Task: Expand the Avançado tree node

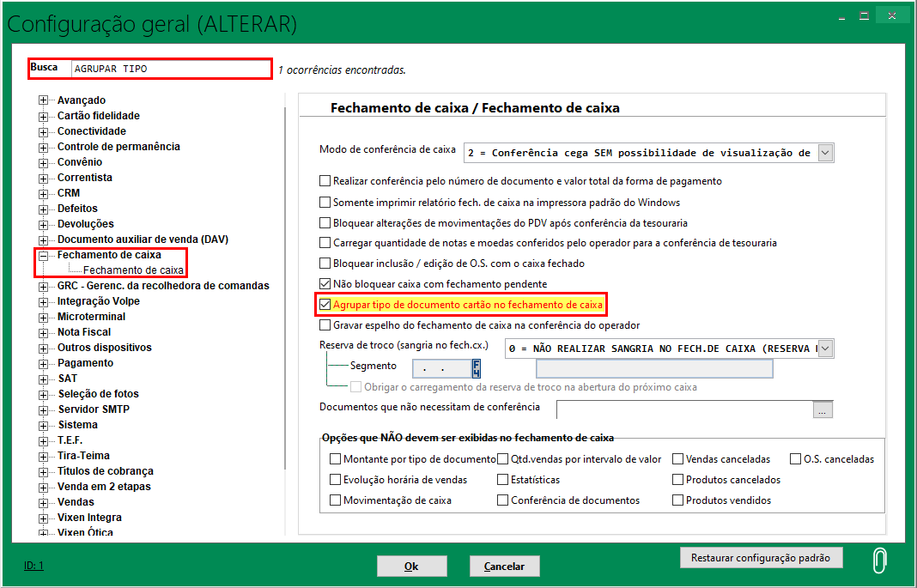Action: 43,100
